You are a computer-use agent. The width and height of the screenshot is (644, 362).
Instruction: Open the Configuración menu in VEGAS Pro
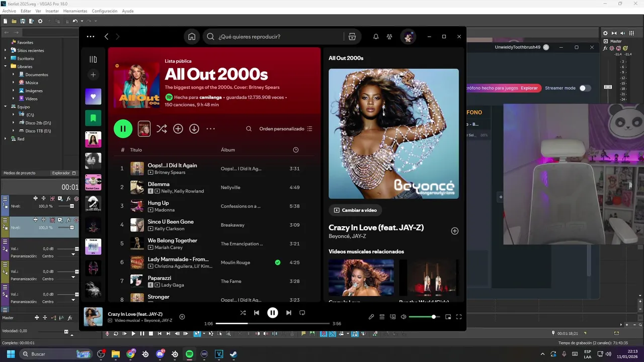point(105,11)
